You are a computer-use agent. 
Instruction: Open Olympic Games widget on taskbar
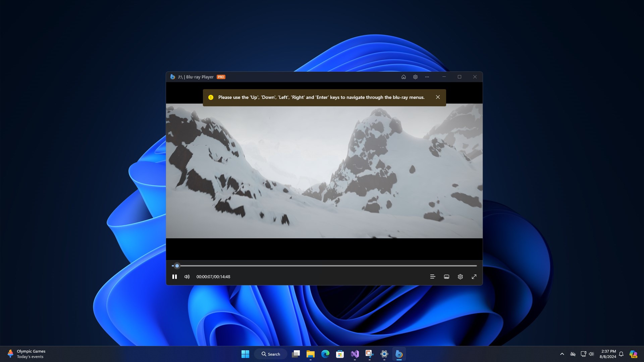[26, 354]
